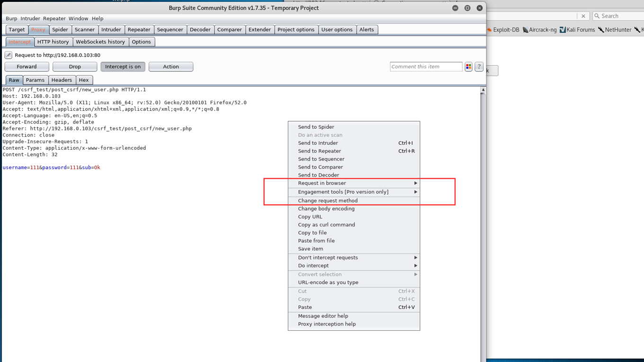Select the Proxy main tab
This screenshot has width=644, height=362.
coord(38,29)
